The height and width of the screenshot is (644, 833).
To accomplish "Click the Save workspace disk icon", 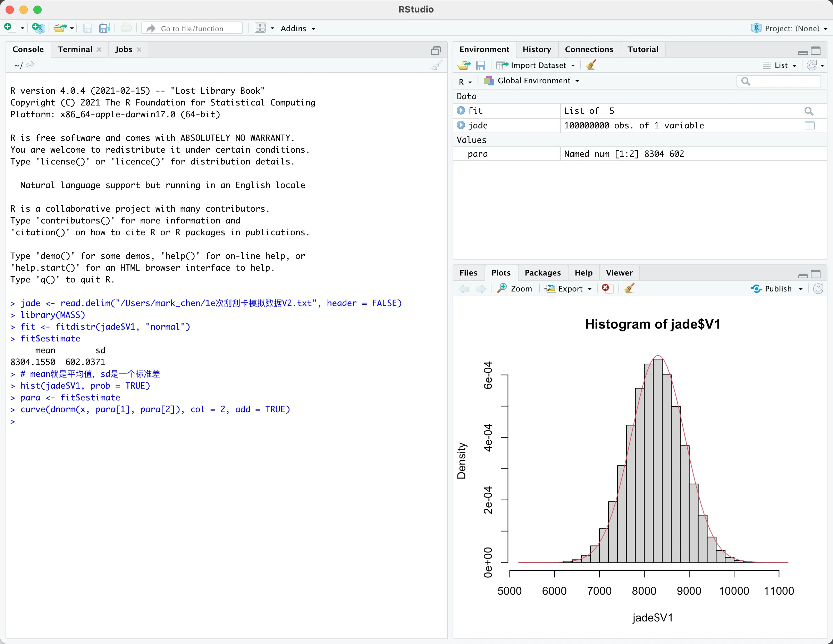I will (x=481, y=66).
